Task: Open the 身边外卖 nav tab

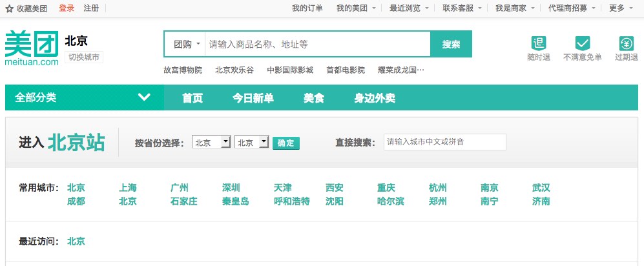Action: pyautogui.click(x=375, y=97)
